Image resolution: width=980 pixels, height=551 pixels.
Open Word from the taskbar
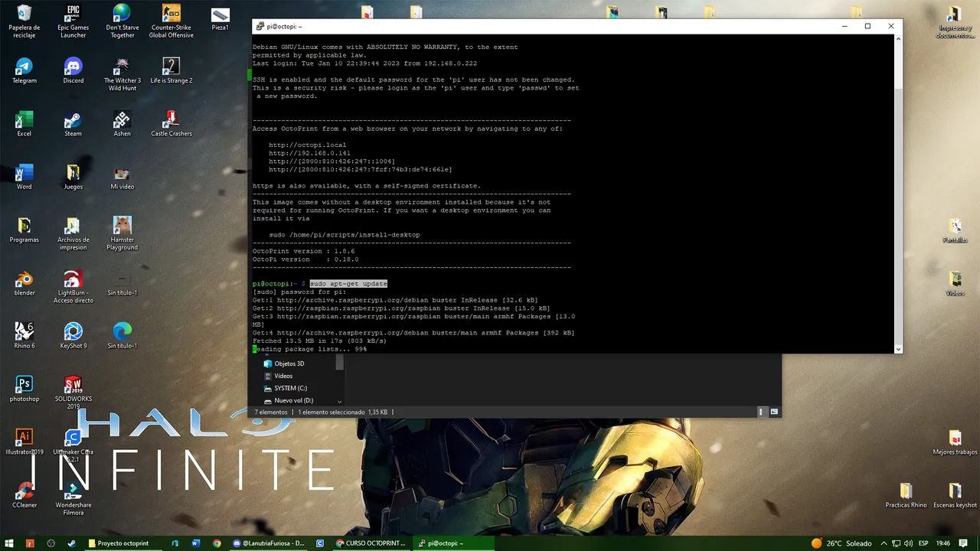[x=196, y=543]
